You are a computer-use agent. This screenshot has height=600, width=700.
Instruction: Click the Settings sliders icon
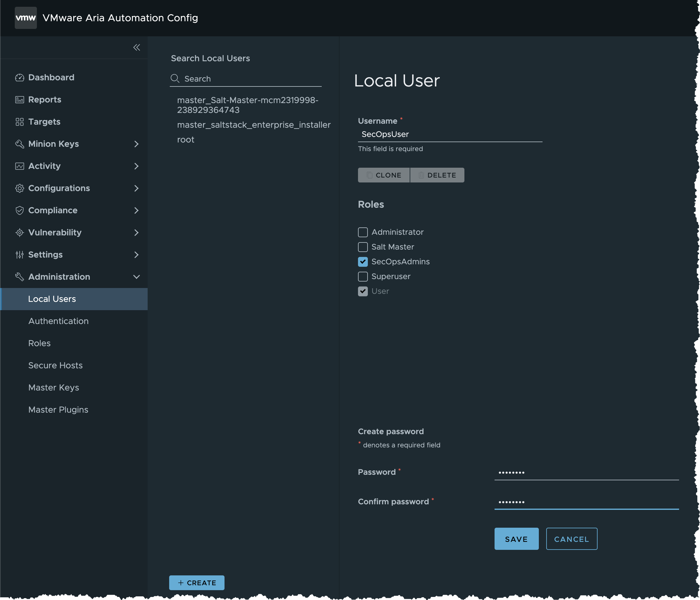pyautogui.click(x=20, y=254)
